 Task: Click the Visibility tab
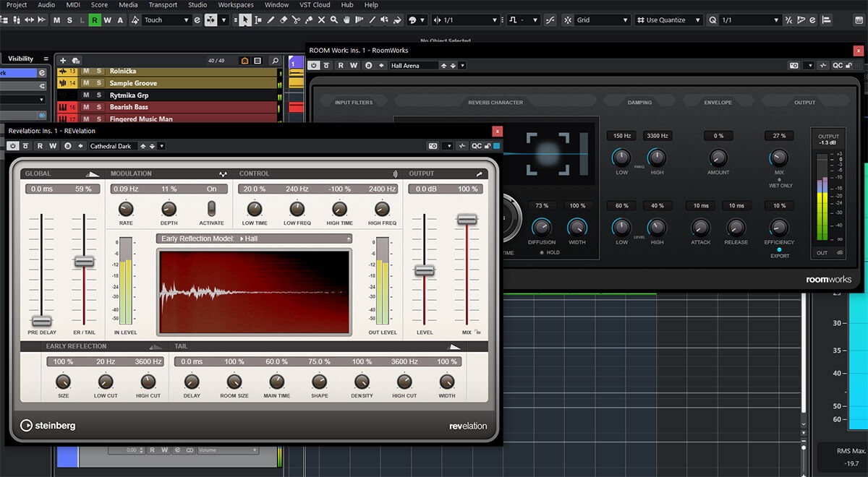[20, 59]
